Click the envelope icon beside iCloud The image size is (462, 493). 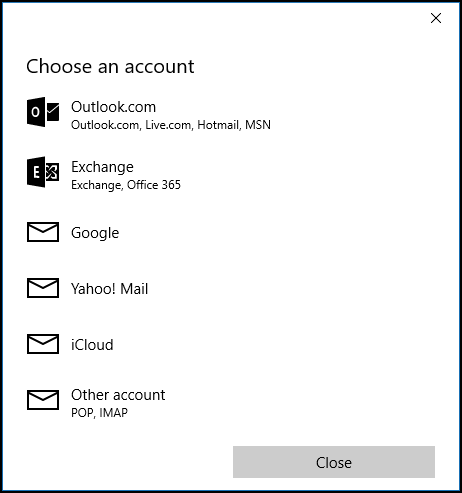(x=43, y=344)
